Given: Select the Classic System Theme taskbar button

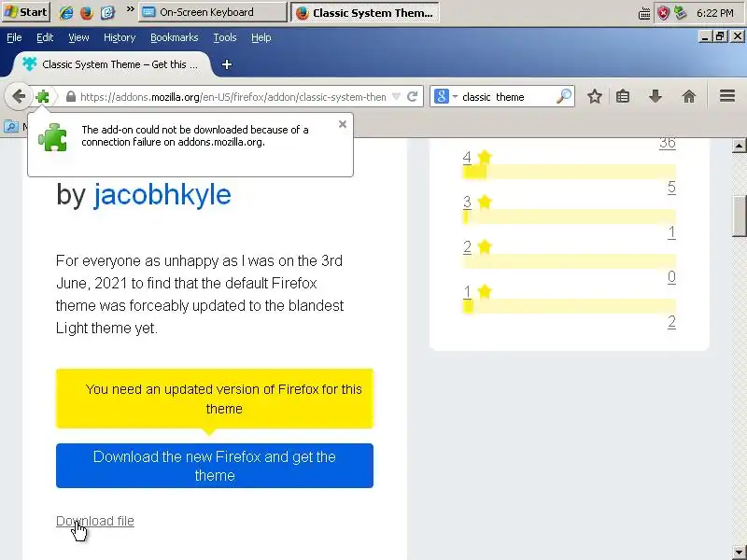Looking at the screenshot, I should pyautogui.click(x=365, y=12).
